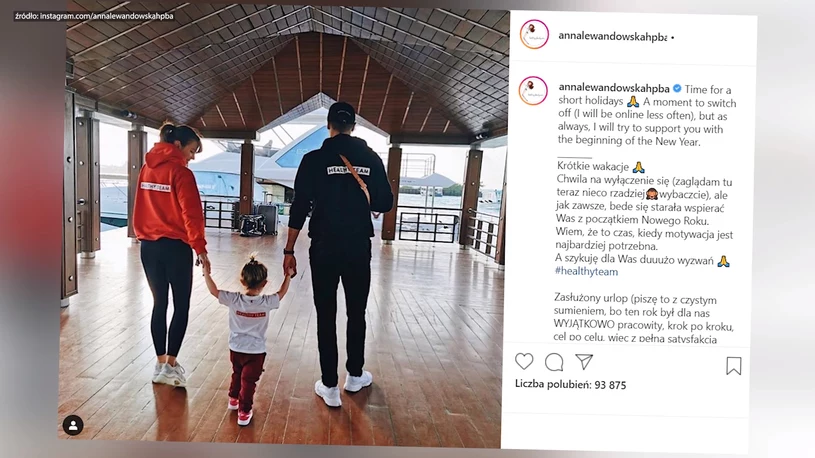The image size is (815, 458).
Task: Open header profile avatar of annalewandowskahpba
Action: pos(534,35)
